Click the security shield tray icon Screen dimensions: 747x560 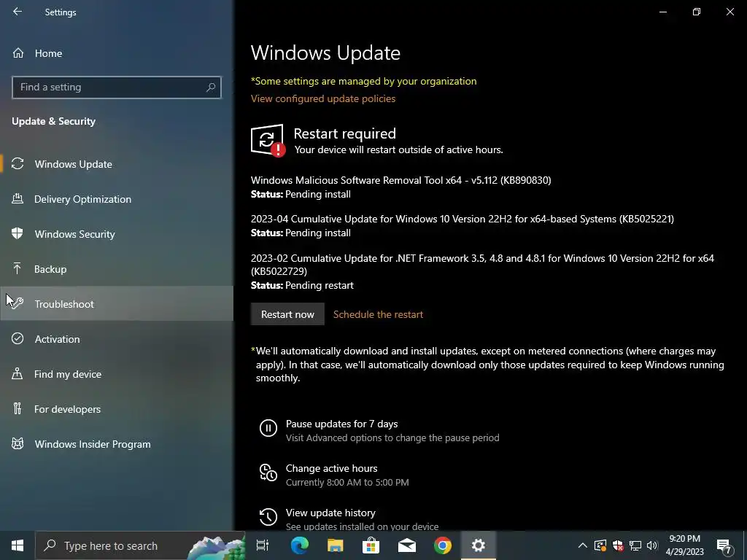(618, 545)
